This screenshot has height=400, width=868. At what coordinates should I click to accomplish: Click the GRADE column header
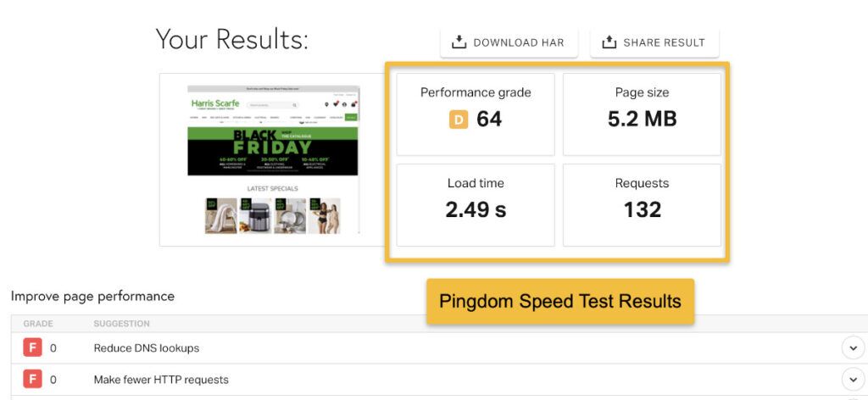click(38, 324)
